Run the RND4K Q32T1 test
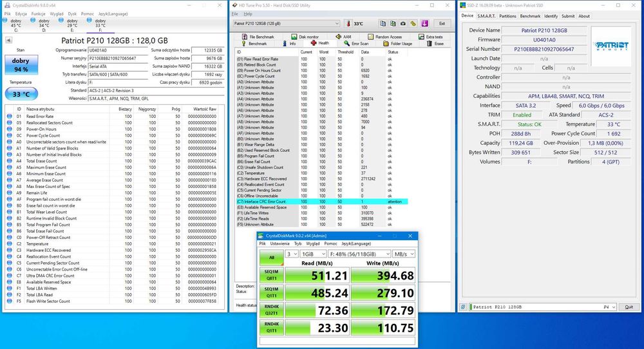The height and width of the screenshot is (349, 644). pos(272,310)
